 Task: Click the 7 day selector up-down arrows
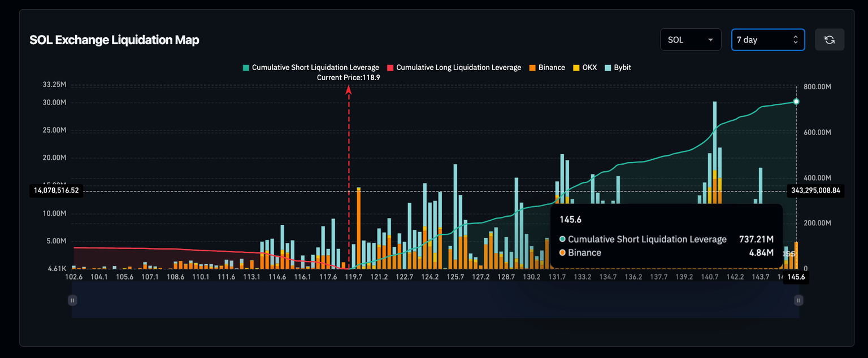[796, 40]
